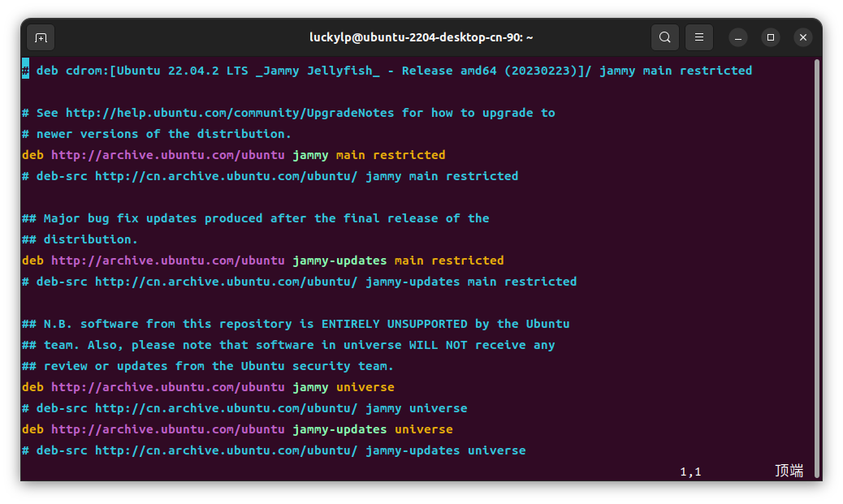Click the help.ubuntu.com UpgradeNotes URL

[230, 113]
